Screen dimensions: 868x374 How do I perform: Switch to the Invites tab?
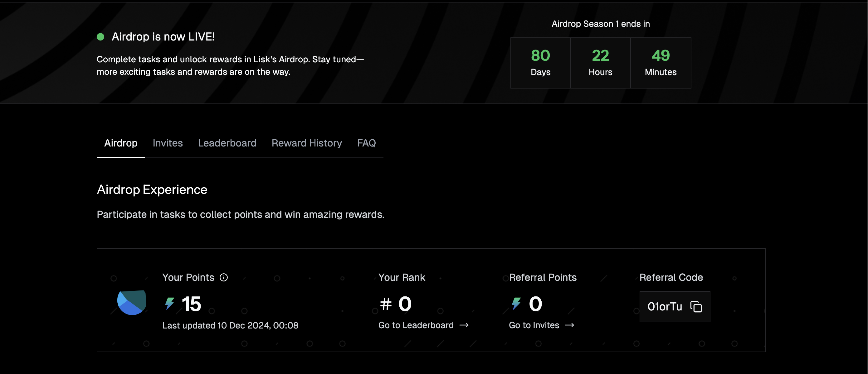pos(168,143)
